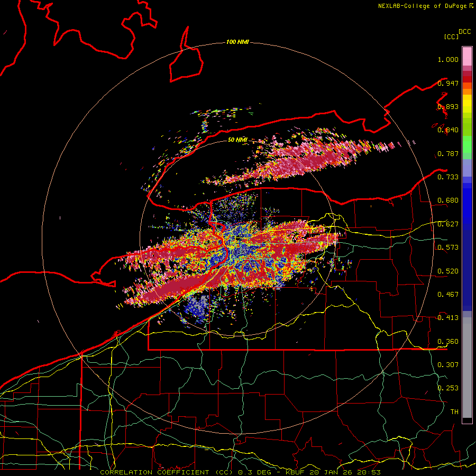
Task: Click the 0.253 legend value
Action: pos(448,388)
